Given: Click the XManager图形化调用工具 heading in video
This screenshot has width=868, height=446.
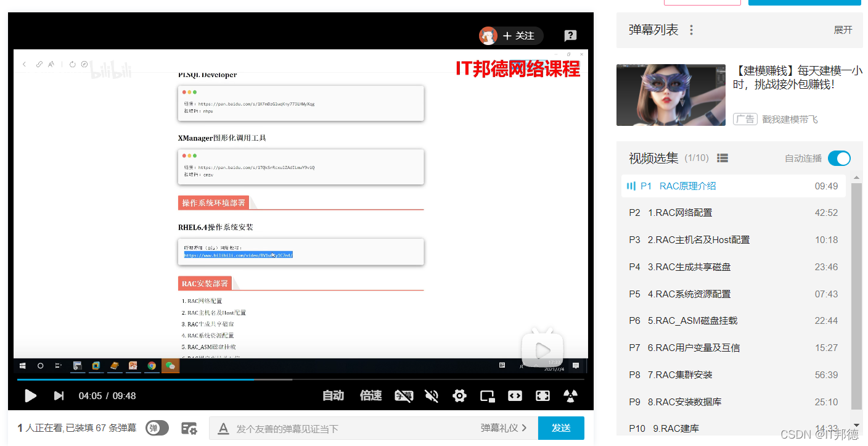Looking at the screenshot, I should [x=222, y=138].
